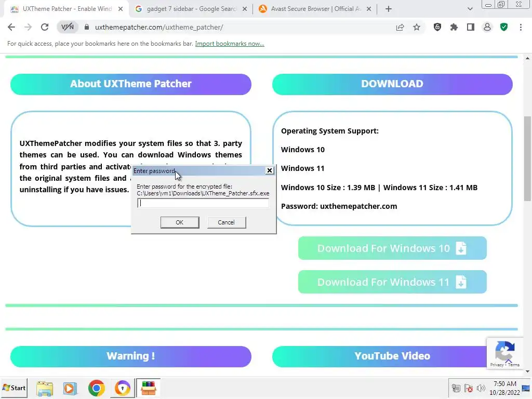This screenshot has height=399, width=532.
Task: Open a new tab
Action: click(389, 9)
